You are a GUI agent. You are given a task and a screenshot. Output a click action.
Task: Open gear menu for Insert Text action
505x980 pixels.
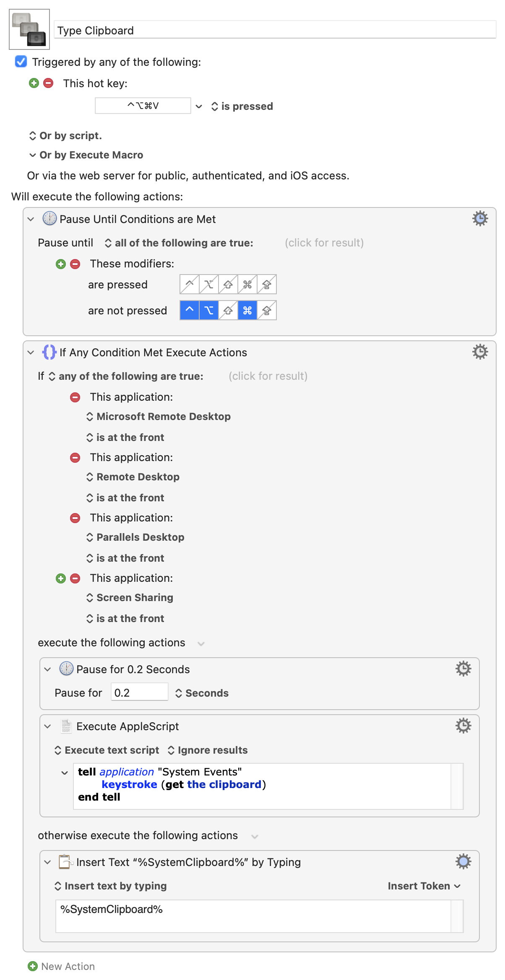[x=463, y=861]
